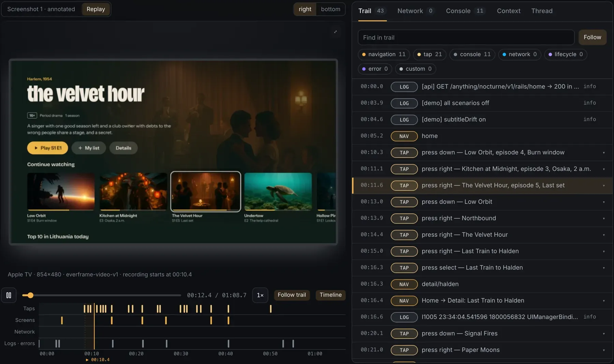614x364 pixels.
Task: Click the NAV badge on the home entry
Action: pyautogui.click(x=404, y=136)
